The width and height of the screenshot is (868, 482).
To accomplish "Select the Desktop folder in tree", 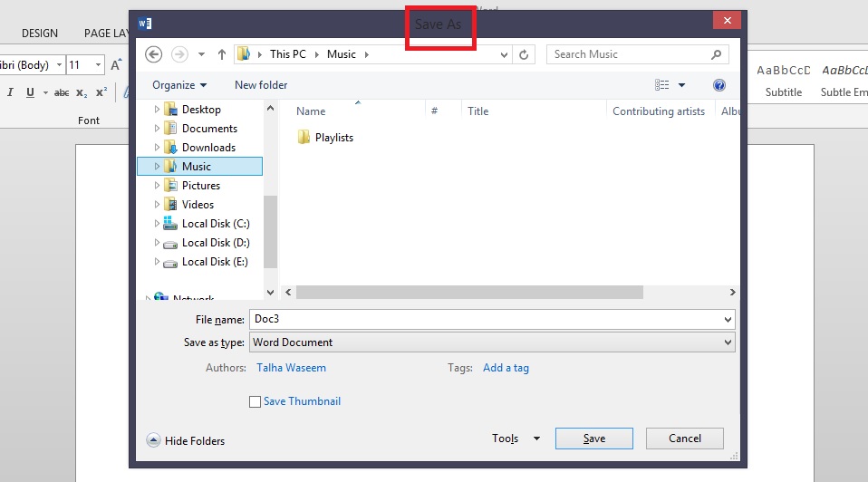I will 201,110.
